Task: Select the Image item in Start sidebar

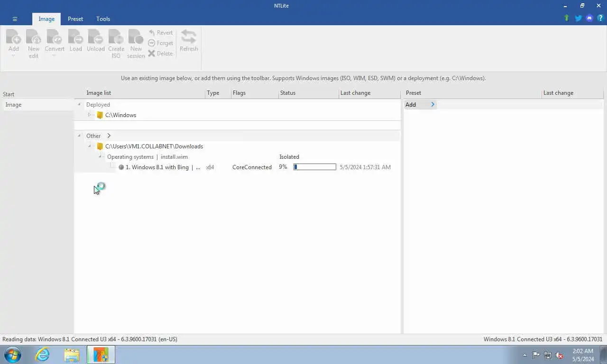Action: click(x=37, y=105)
